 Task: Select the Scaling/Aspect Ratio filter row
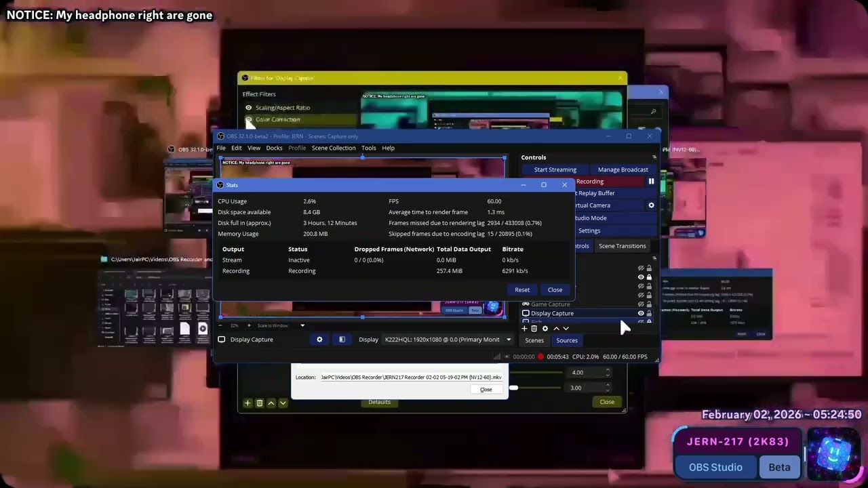tap(300, 108)
